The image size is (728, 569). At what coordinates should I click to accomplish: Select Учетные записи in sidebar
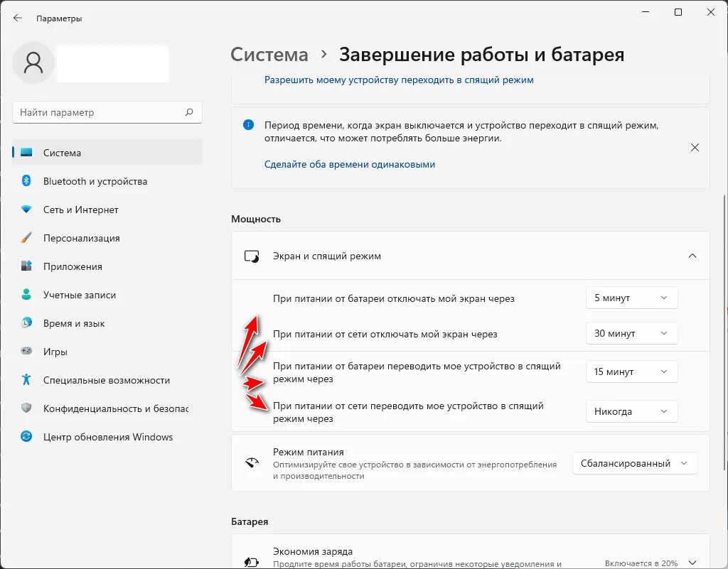pyautogui.click(x=107, y=295)
